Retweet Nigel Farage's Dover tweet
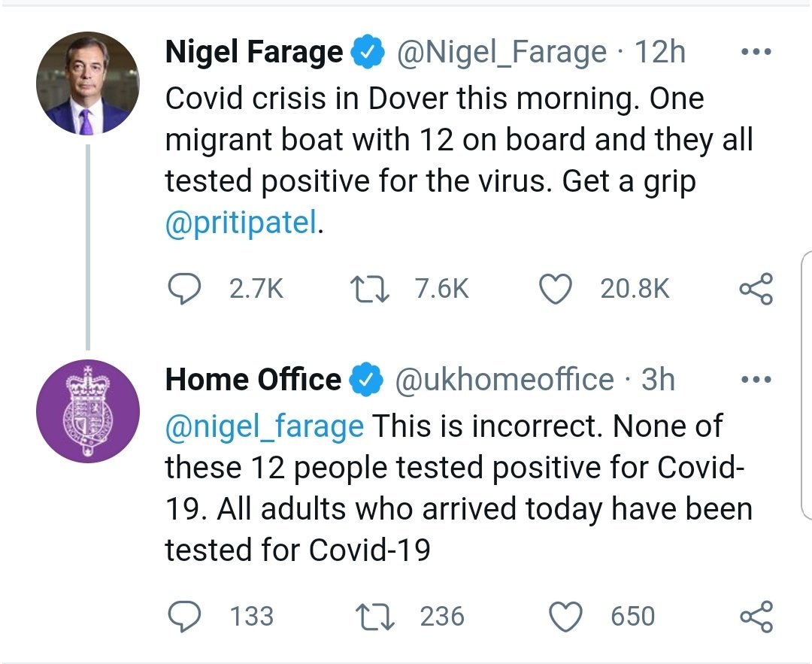The height and width of the screenshot is (664, 812). click(x=368, y=290)
